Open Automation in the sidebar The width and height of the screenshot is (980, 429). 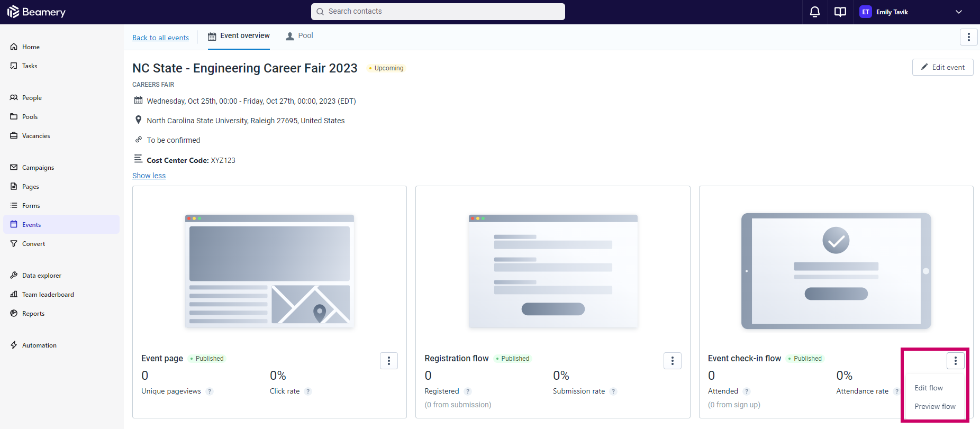coord(61,345)
